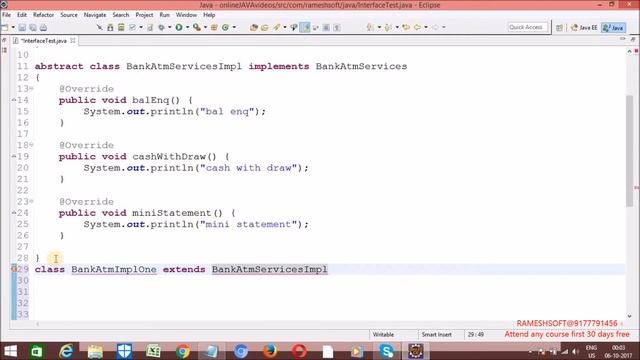Expand the External Tools dropdown arrow

[205, 27]
